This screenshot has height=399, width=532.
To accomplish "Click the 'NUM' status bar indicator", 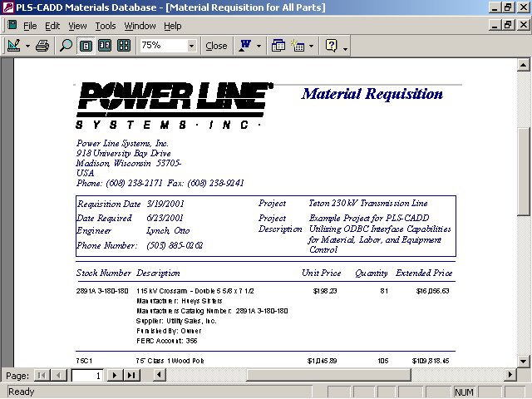I will (x=464, y=392).
